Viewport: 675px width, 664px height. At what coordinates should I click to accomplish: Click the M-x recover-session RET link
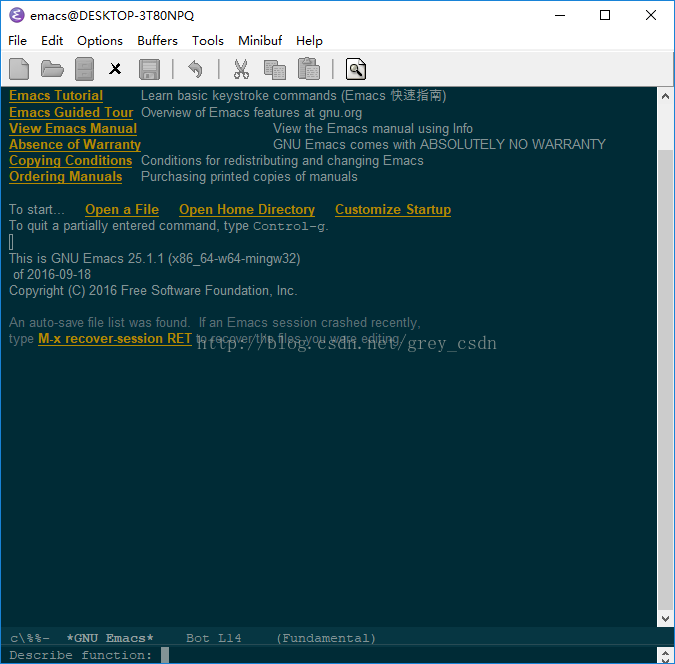tap(115, 338)
